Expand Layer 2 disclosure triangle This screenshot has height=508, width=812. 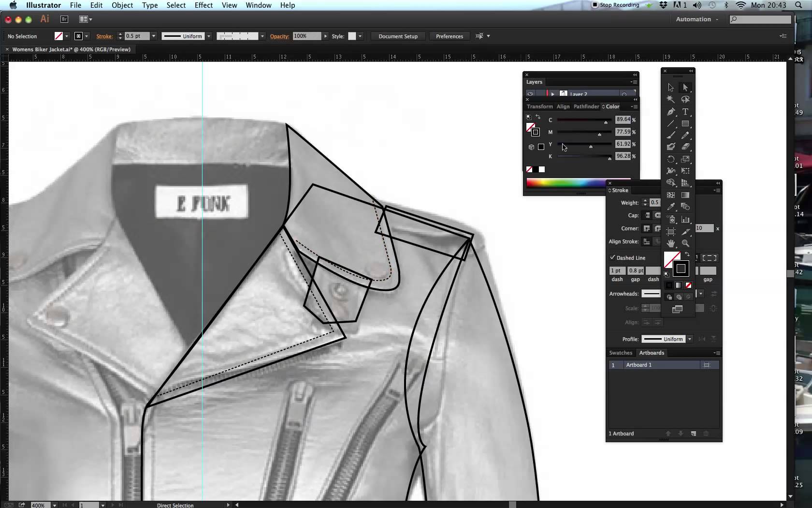552,94
